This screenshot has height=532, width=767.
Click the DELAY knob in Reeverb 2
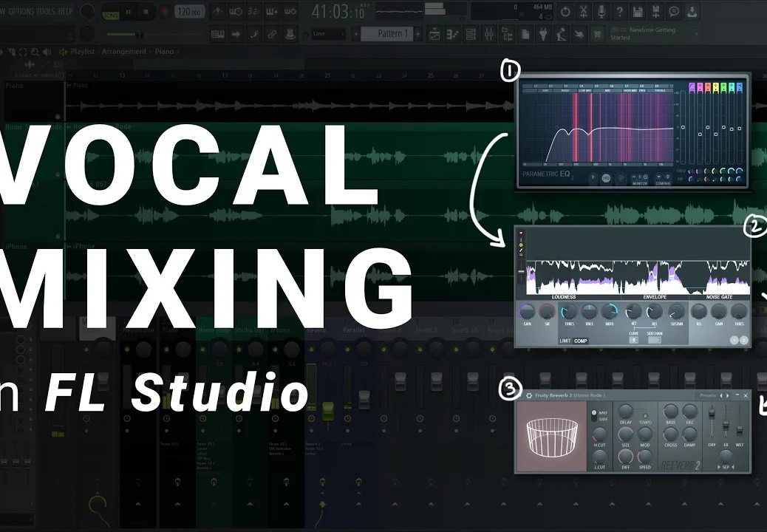(626, 412)
